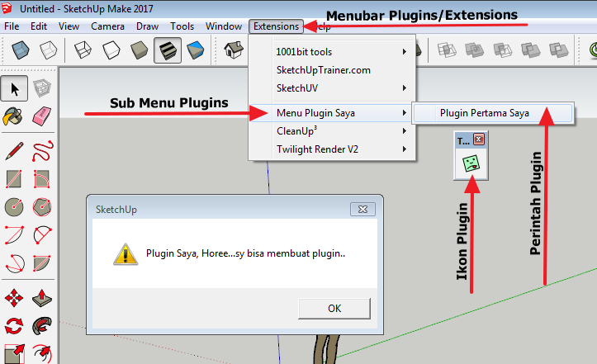This screenshot has width=597, height=364.
Task: Close the Extensions menu from the menubar
Action: pyautogui.click(x=276, y=26)
